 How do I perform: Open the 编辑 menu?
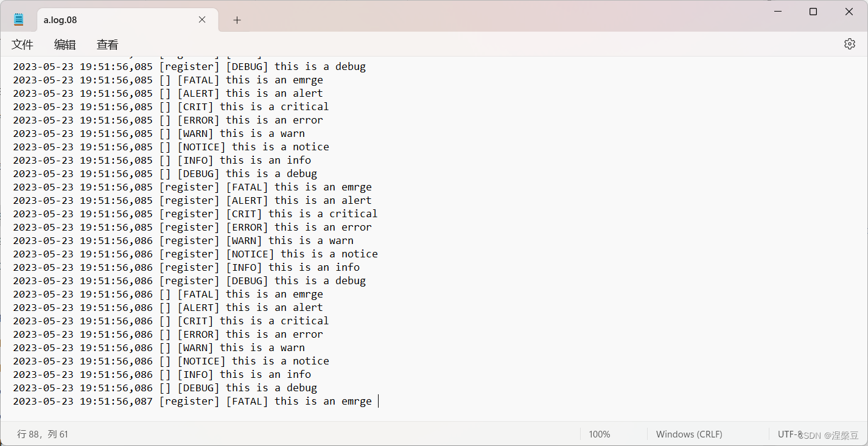click(x=65, y=44)
